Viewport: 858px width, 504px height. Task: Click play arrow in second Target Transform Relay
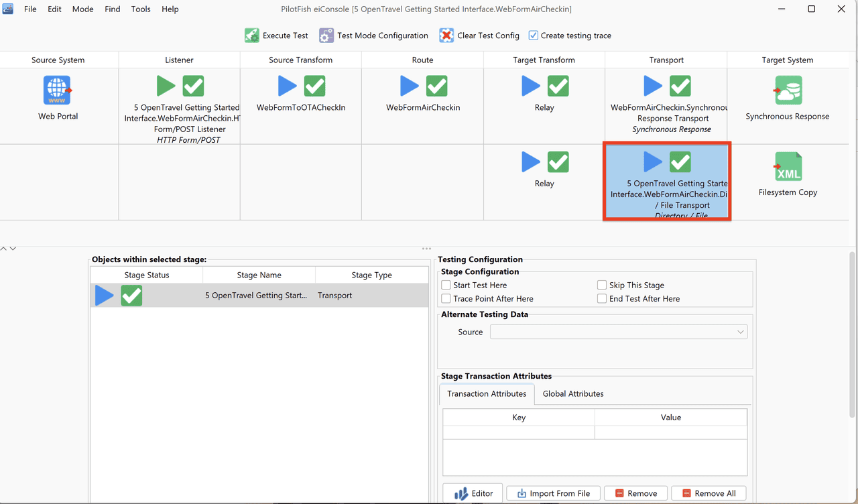(x=531, y=162)
